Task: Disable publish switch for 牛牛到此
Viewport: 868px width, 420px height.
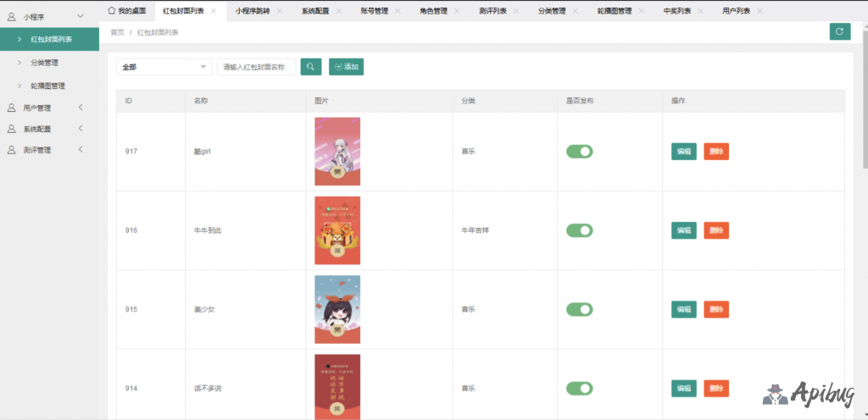Action: tap(580, 230)
